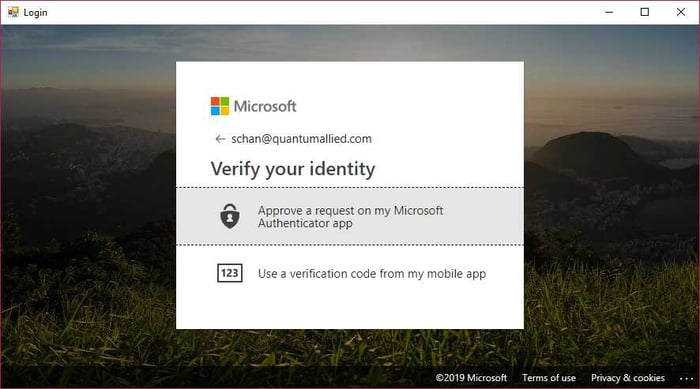Image resolution: width=700 pixels, height=389 pixels.
Task: Maximize the Login window
Action: pyautogui.click(x=645, y=12)
